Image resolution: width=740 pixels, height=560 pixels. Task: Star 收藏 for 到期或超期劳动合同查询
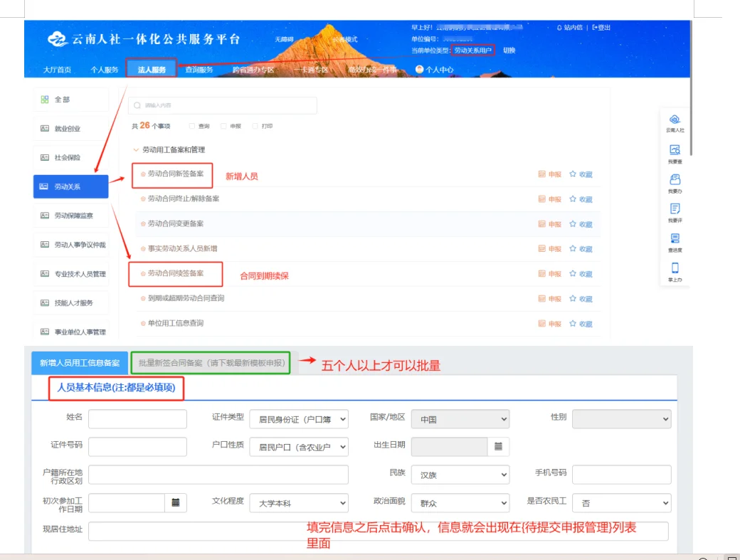pyautogui.click(x=581, y=299)
